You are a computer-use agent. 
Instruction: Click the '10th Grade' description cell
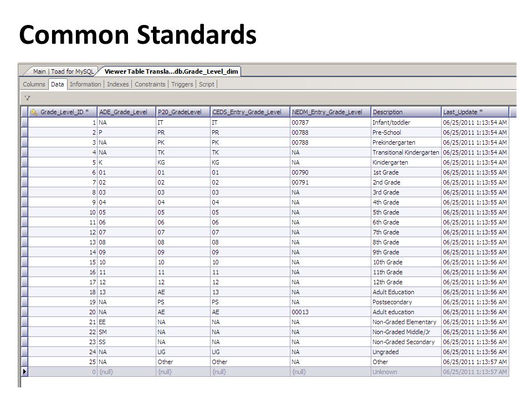coord(406,262)
